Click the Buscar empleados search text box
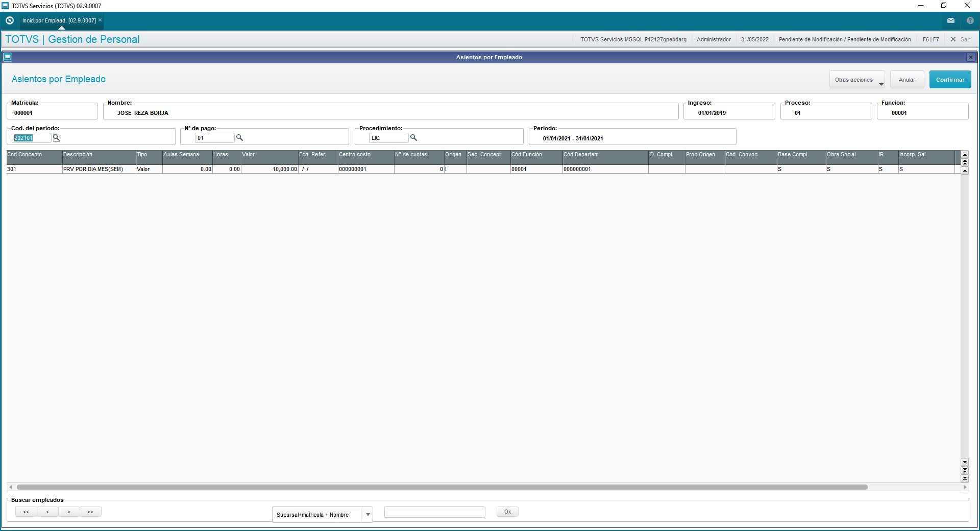Screen dimensions: 980x531 pos(435,512)
